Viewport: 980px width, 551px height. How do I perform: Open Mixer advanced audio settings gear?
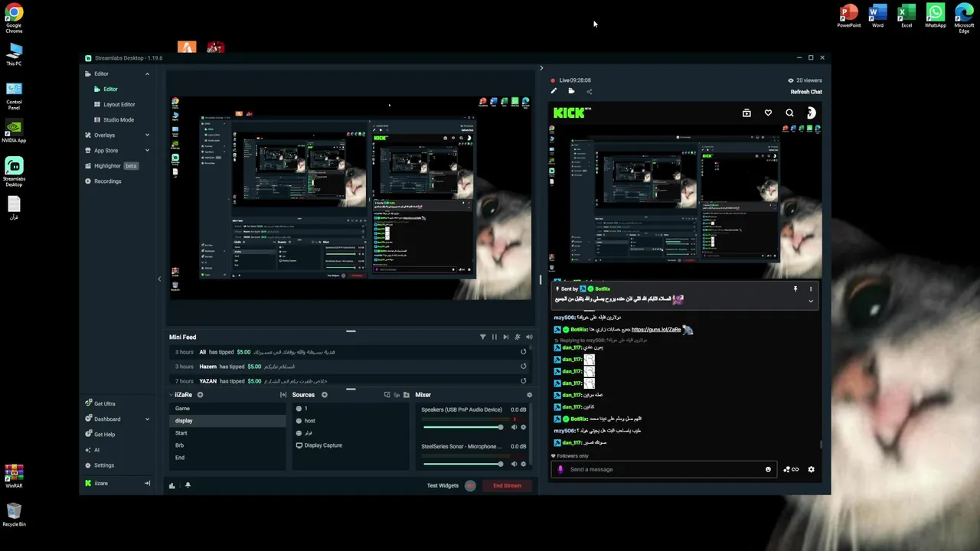coord(529,395)
